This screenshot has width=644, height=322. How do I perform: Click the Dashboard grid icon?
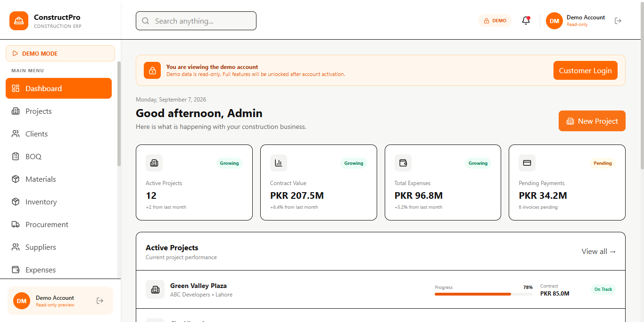(x=16, y=88)
